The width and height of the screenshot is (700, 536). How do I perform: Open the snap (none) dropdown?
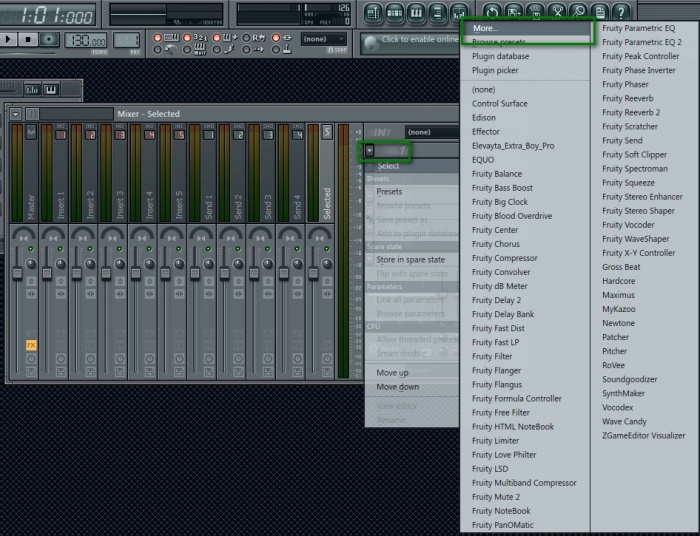pyautogui.click(x=324, y=39)
